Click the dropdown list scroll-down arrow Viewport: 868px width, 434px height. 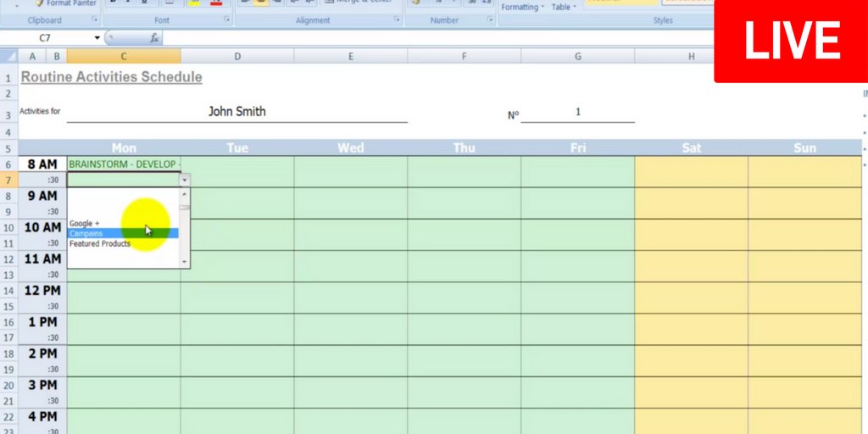pos(184,263)
